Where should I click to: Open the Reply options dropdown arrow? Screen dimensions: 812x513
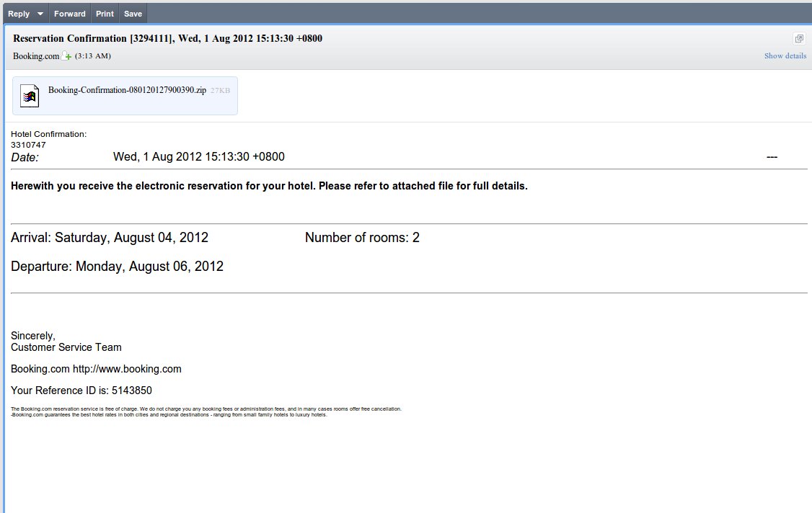(40, 14)
